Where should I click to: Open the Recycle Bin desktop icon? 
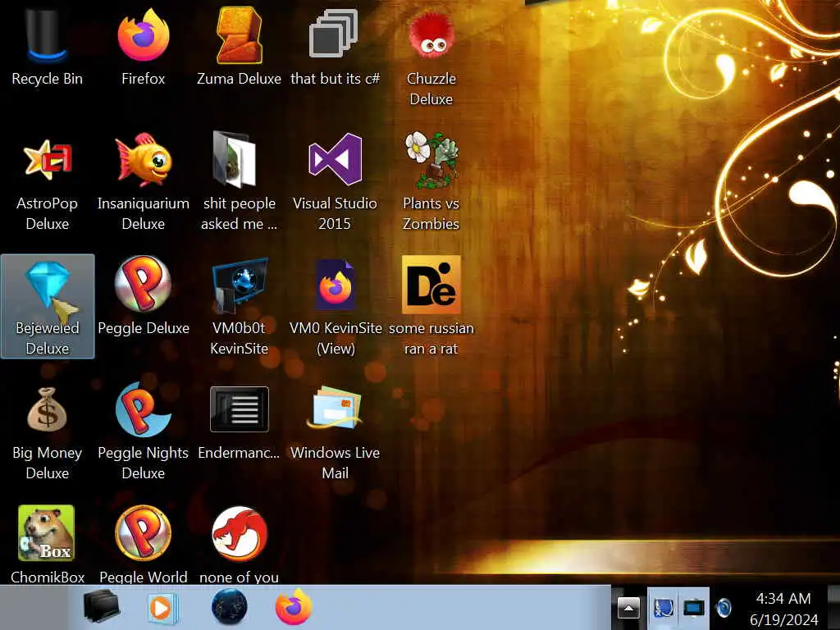(47, 34)
